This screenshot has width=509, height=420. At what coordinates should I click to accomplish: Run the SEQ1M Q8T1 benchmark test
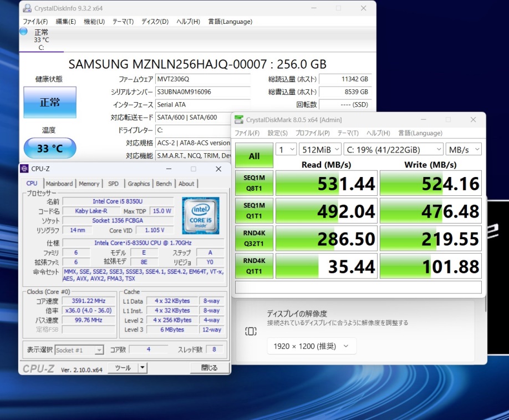pos(254,183)
